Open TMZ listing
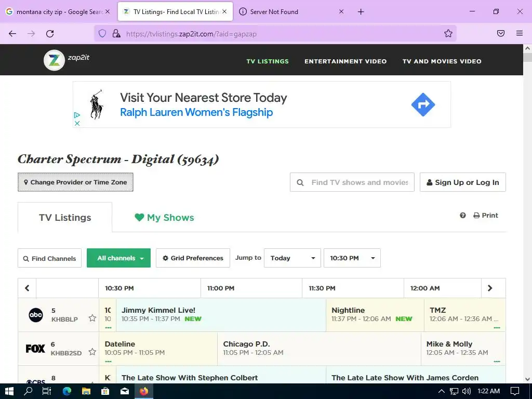Screen dimensions: 532x399 (x=465, y=314)
